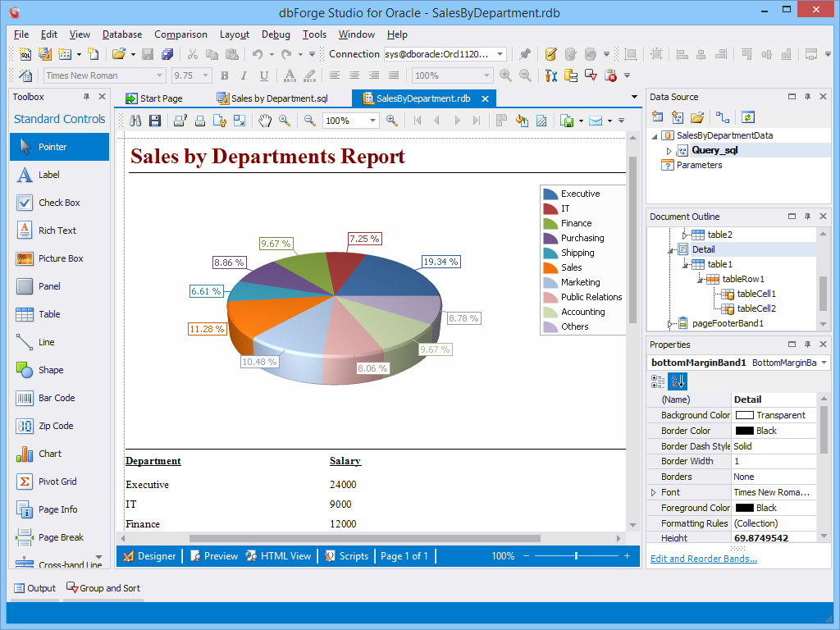Select the Panel control
Screen dimensions: 840x630
click(59, 286)
